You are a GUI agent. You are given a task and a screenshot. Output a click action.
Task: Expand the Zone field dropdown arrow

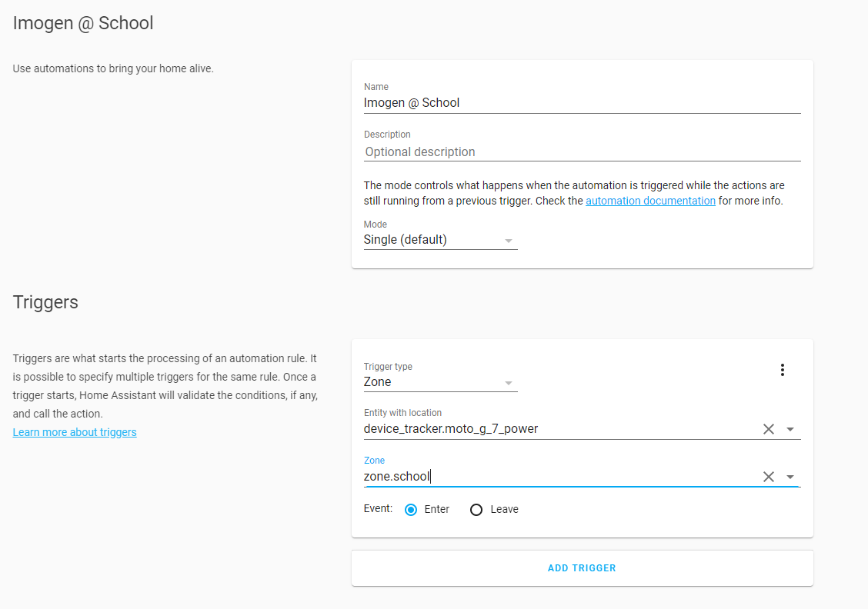pyautogui.click(x=790, y=477)
